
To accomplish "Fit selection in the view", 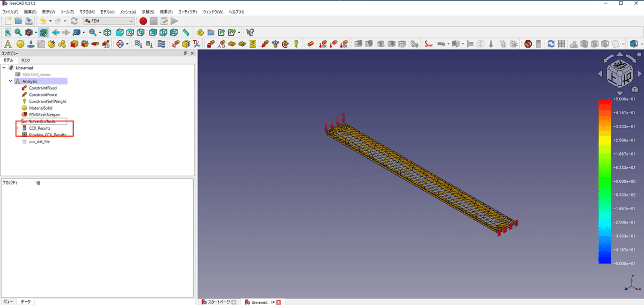I will tap(18, 32).
